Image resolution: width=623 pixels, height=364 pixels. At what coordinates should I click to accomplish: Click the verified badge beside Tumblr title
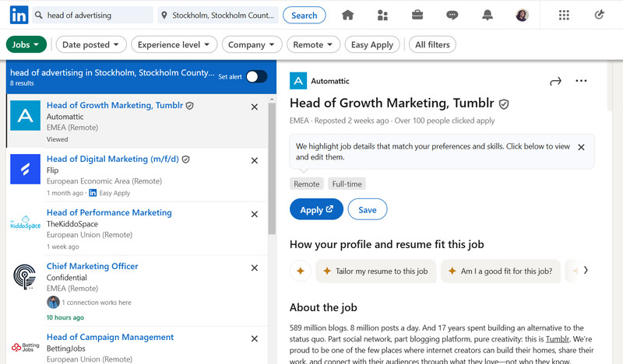click(504, 104)
